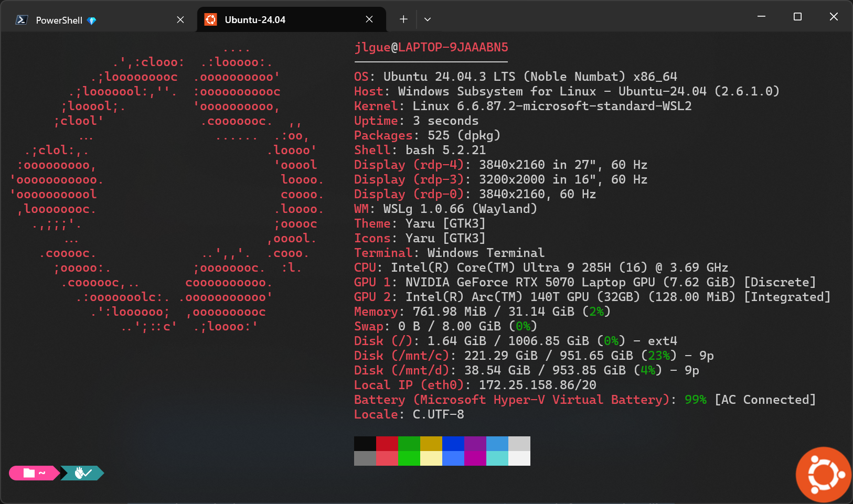Click the large Ubuntu logo in the bottom corner
This screenshot has width=853, height=504.
point(824,475)
